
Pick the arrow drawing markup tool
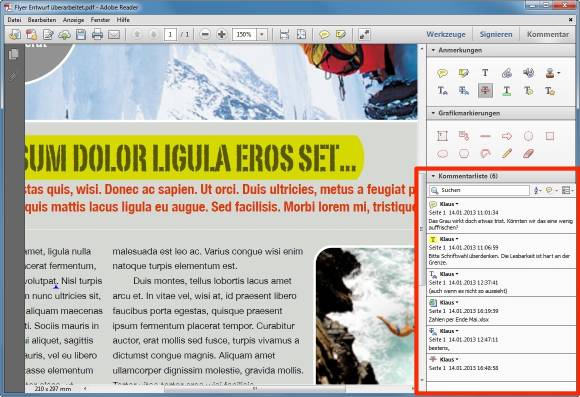[x=507, y=136]
